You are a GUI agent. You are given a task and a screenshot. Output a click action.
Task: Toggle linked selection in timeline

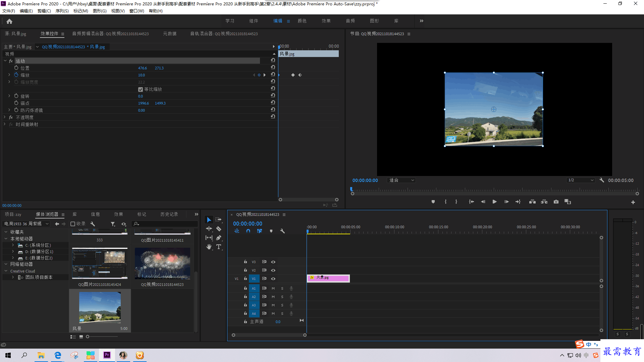[x=260, y=231]
